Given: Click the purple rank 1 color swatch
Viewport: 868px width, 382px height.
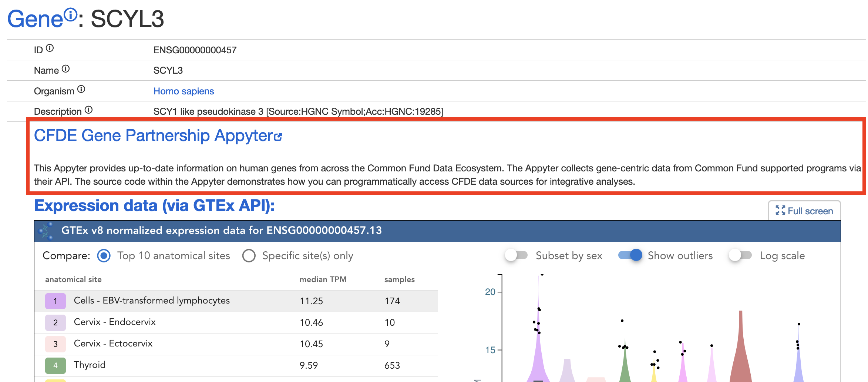Looking at the screenshot, I should point(55,301).
